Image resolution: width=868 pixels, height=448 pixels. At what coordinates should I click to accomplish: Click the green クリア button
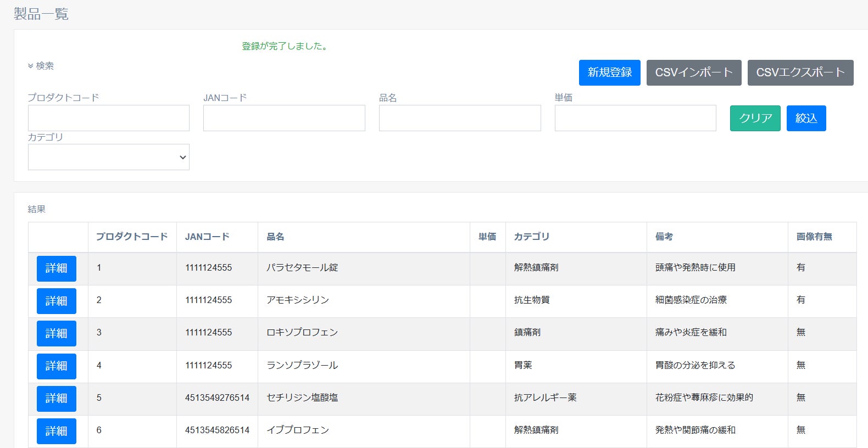(x=755, y=118)
